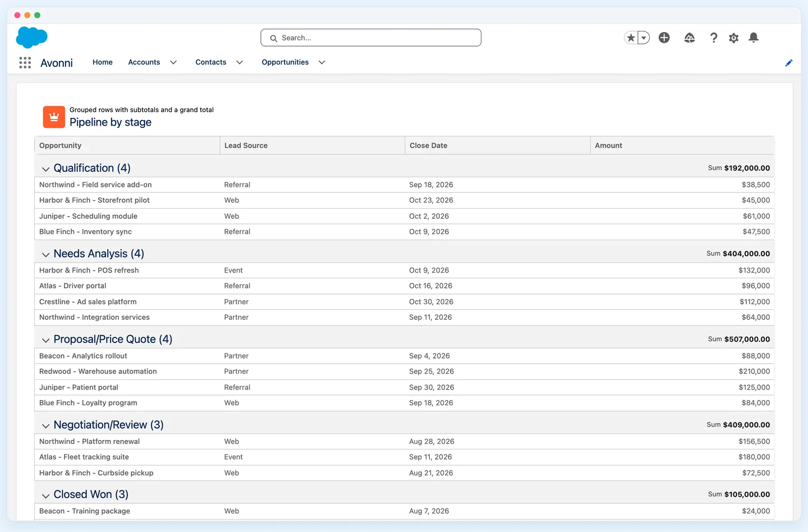The image size is (808, 532).
Task: Select 'Juniper - Scheduling module' opportunity
Action: click(x=88, y=216)
